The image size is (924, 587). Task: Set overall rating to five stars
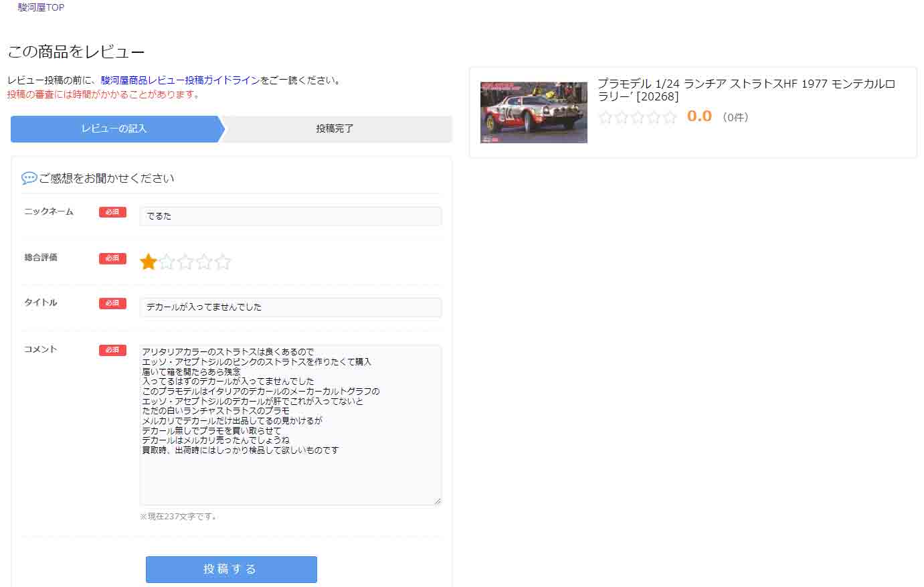(223, 262)
